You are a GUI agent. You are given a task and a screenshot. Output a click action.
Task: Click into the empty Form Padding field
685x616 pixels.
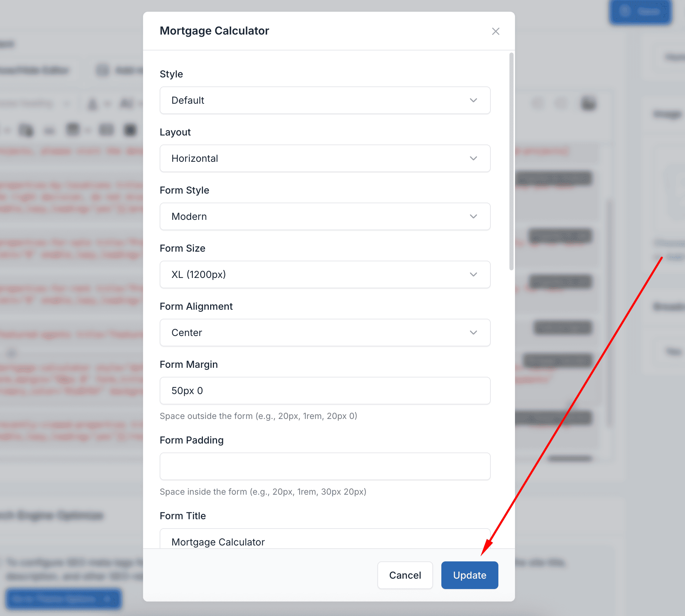click(325, 466)
